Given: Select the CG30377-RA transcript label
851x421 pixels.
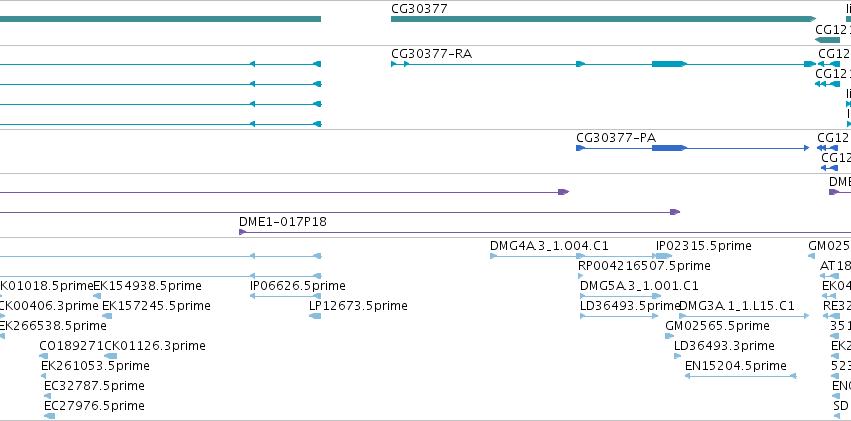Looking at the screenshot, I should (x=431, y=53).
